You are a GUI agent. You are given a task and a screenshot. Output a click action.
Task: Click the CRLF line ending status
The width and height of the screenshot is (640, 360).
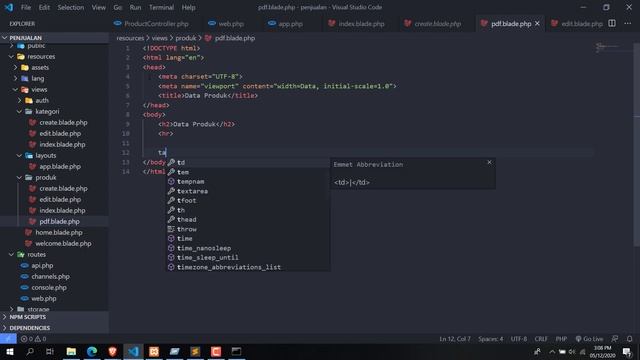click(541, 339)
